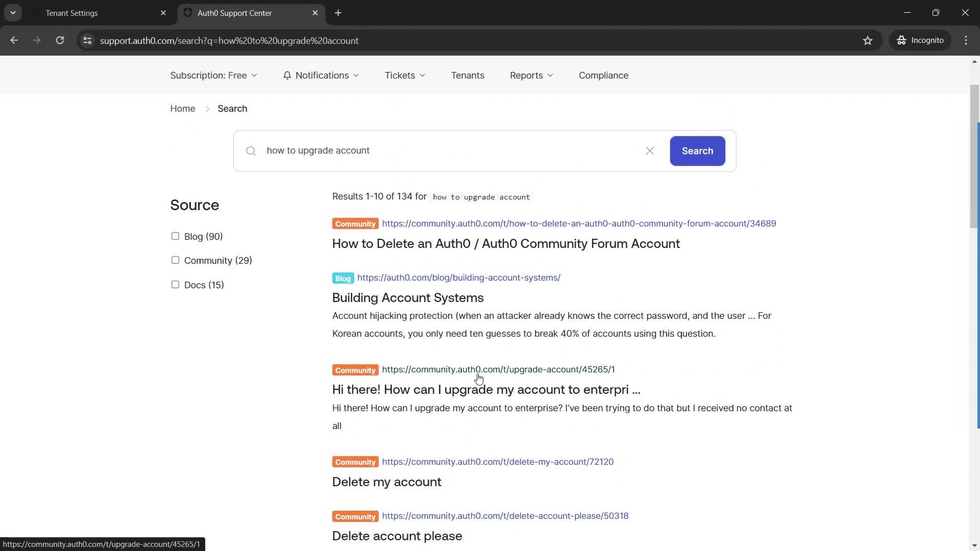The height and width of the screenshot is (551, 980).
Task: Open the Compliance menu item
Action: [603, 76]
